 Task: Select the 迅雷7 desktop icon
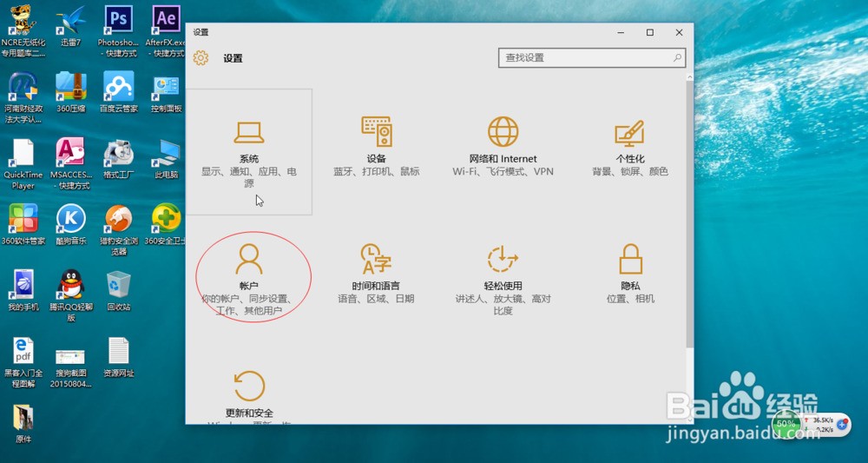tap(71, 26)
